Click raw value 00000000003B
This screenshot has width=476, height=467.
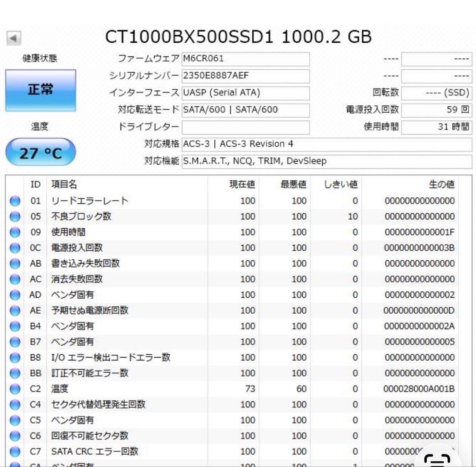[420, 248]
